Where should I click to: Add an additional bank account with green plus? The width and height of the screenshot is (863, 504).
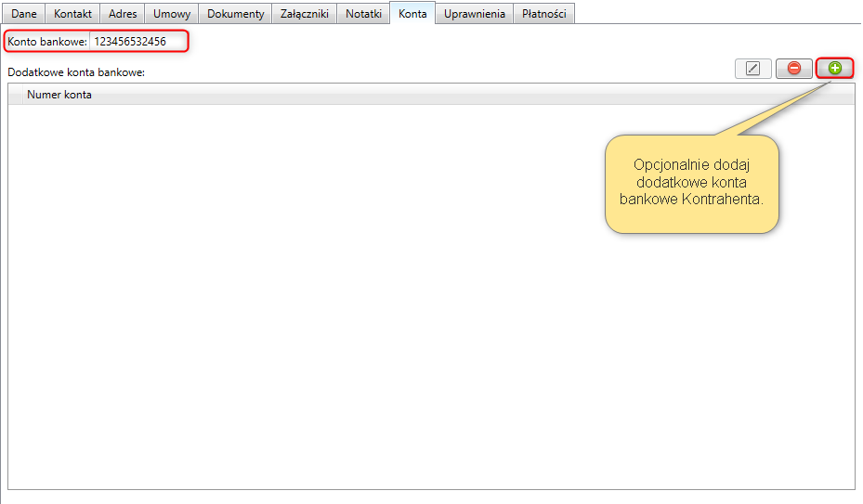[x=834, y=68]
